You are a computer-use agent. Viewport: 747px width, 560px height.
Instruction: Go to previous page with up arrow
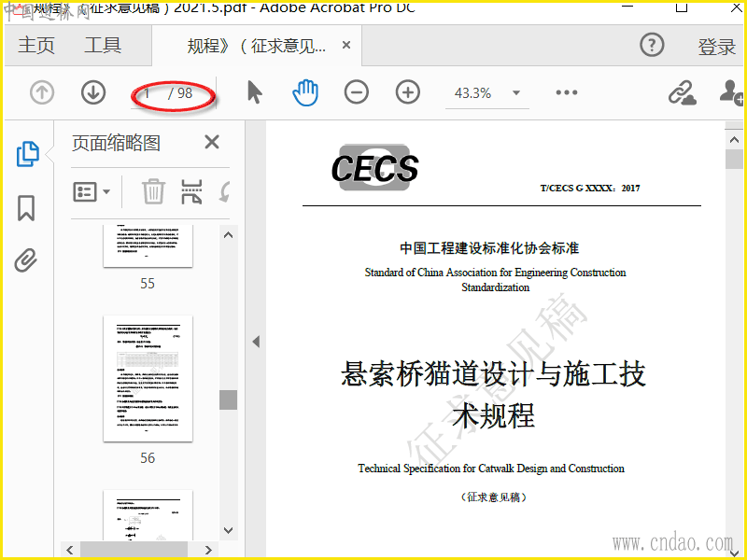tap(42, 92)
